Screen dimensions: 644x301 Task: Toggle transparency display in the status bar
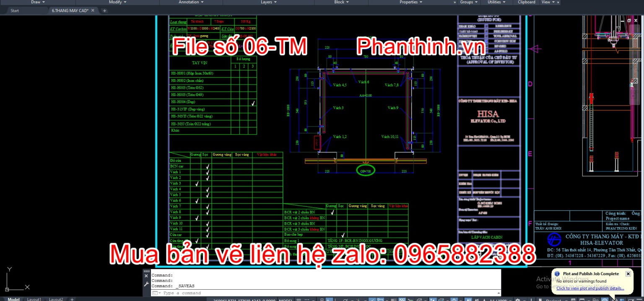click(402, 298)
